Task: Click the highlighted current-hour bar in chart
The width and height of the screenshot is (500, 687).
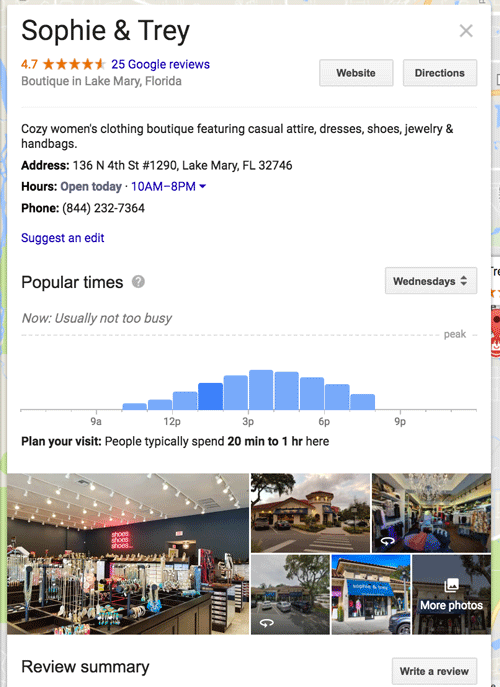Action: point(210,397)
